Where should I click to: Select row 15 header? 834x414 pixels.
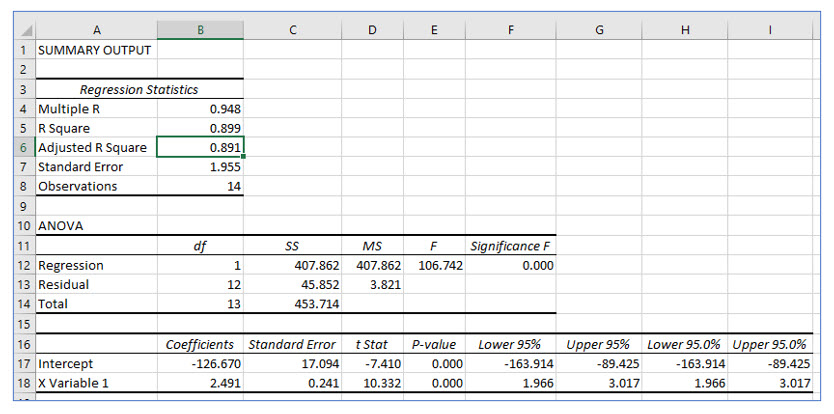coord(25,324)
